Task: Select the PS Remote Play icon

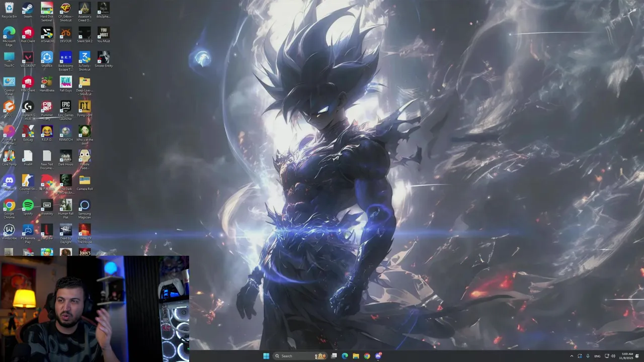Action: click(x=28, y=234)
